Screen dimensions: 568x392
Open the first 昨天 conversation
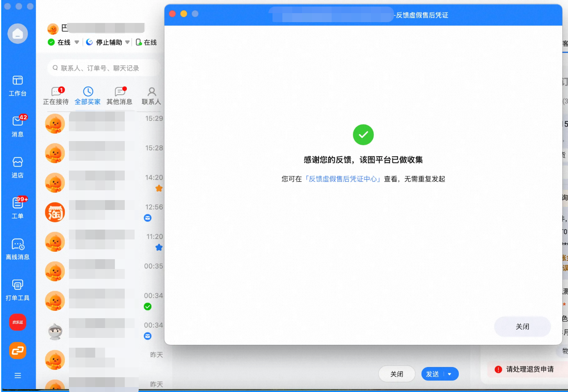pos(104,360)
